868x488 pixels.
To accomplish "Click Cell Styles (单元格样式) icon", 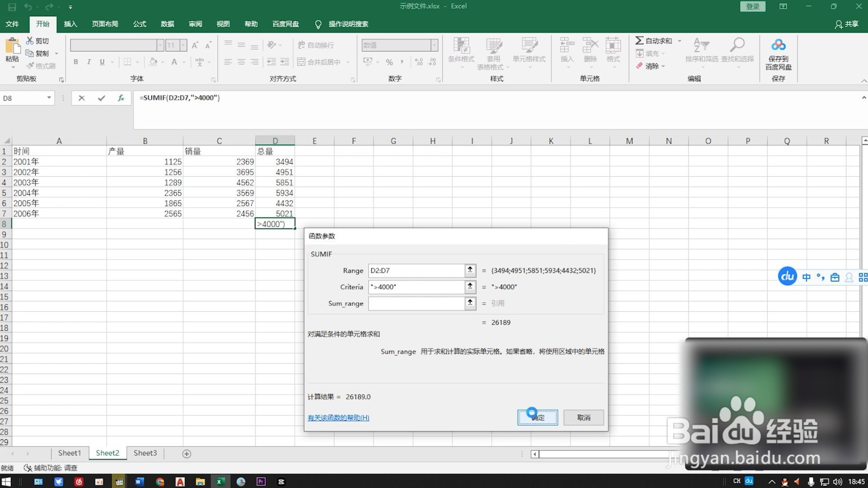I will pyautogui.click(x=529, y=46).
